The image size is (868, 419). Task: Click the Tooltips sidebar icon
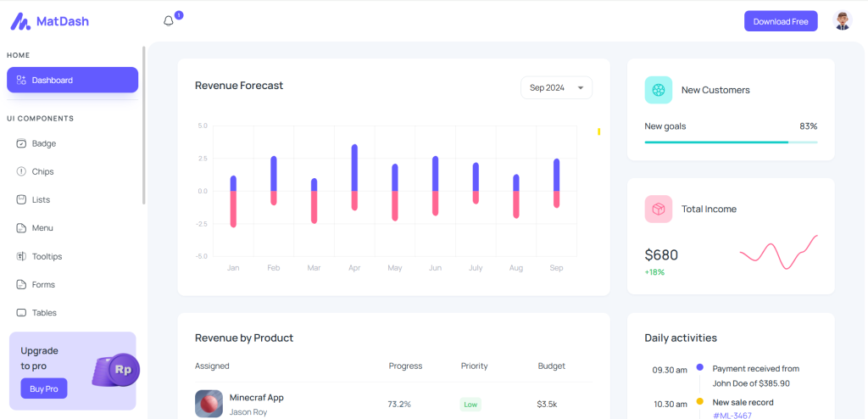tap(21, 256)
